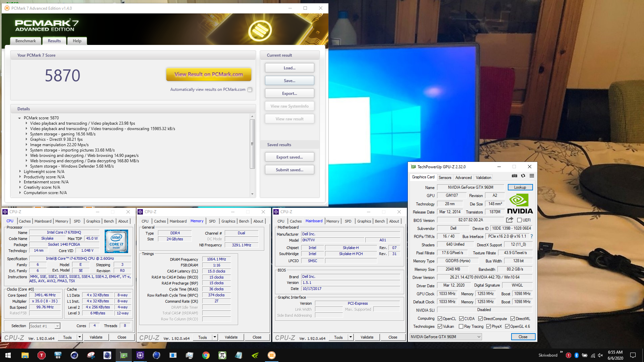Toggle the UEFI checkbox in GPU-Z
This screenshot has height=362, width=644.
click(x=519, y=220)
